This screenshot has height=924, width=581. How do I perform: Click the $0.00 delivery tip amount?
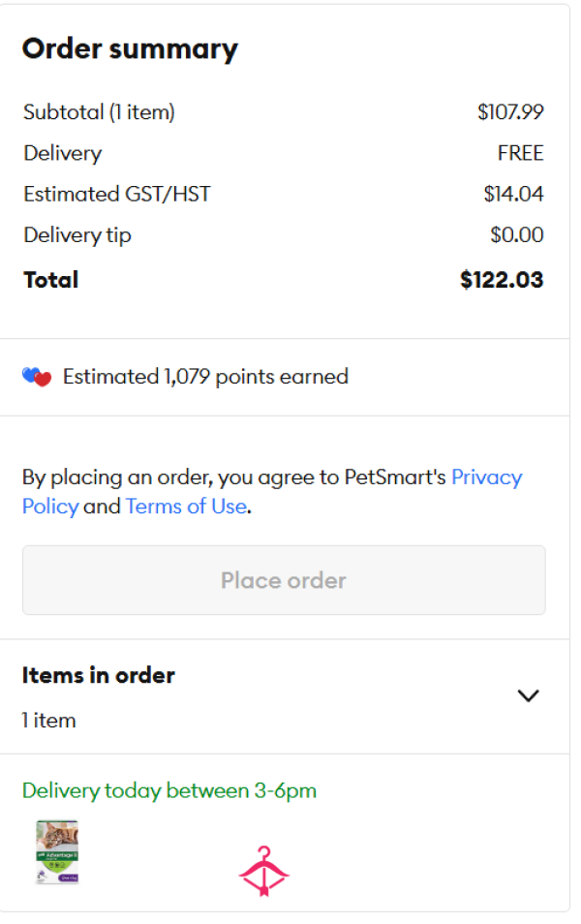517,235
